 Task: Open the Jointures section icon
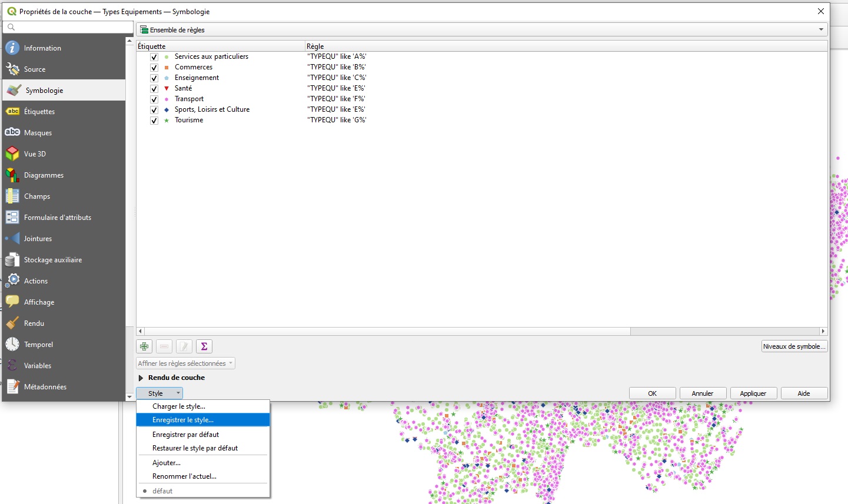coord(12,239)
